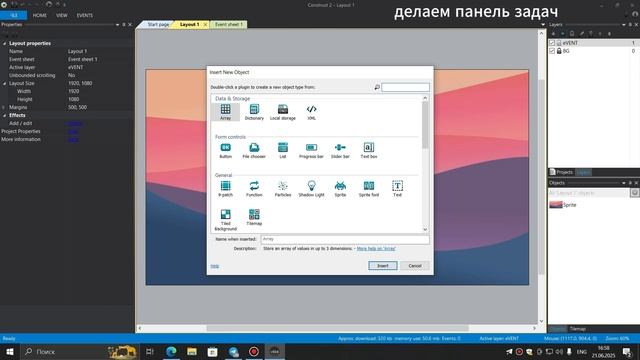
Task: Collapse the Effects section
Action: pyautogui.click(x=4, y=116)
